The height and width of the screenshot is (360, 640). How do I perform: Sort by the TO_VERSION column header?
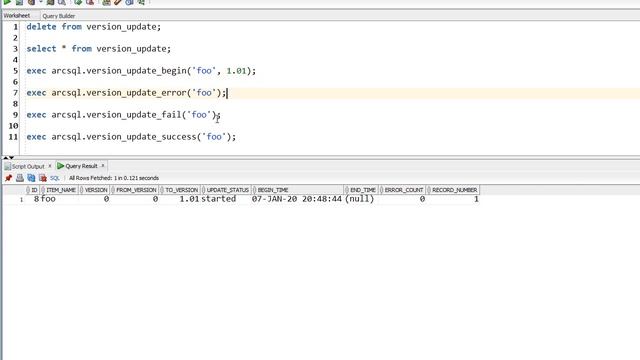[180, 190]
